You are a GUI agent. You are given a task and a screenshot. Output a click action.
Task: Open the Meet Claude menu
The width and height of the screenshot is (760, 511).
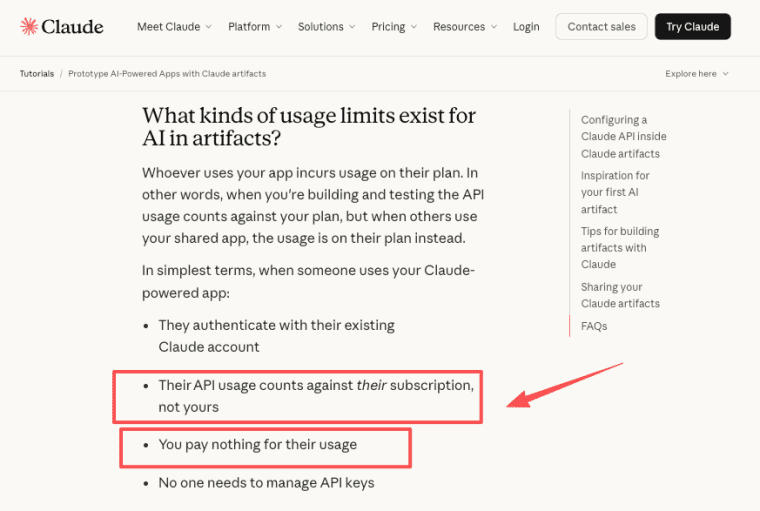click(x=174, y=27)
